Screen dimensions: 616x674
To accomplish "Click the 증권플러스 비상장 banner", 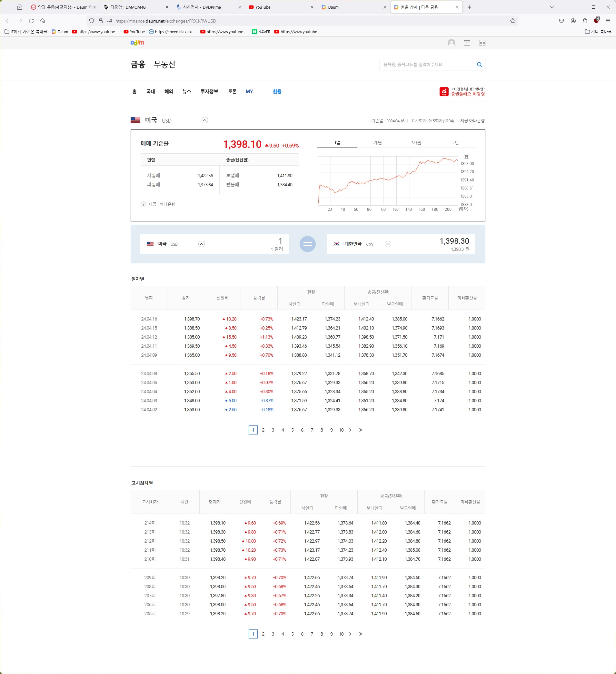I will click(x=462, y=92).
